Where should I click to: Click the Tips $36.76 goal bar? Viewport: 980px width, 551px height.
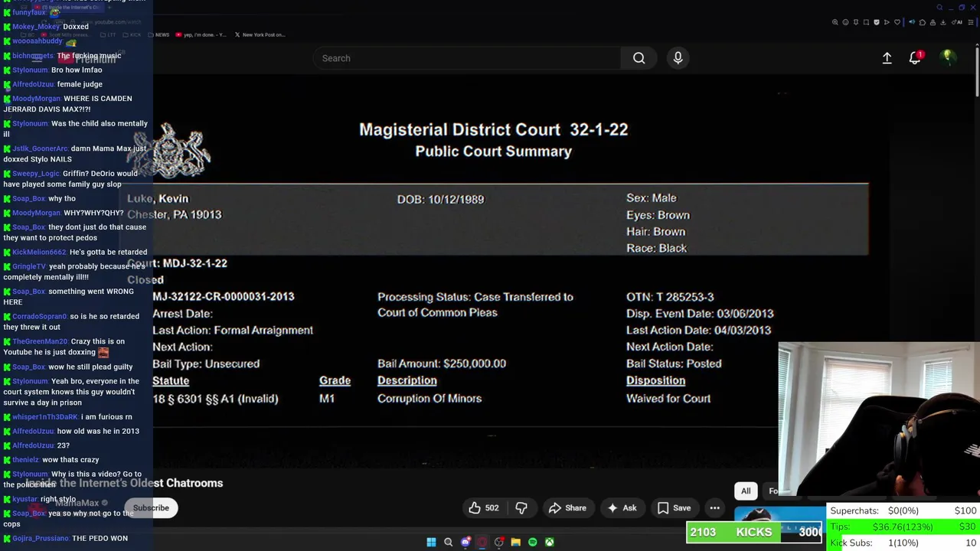click(903, 527)
